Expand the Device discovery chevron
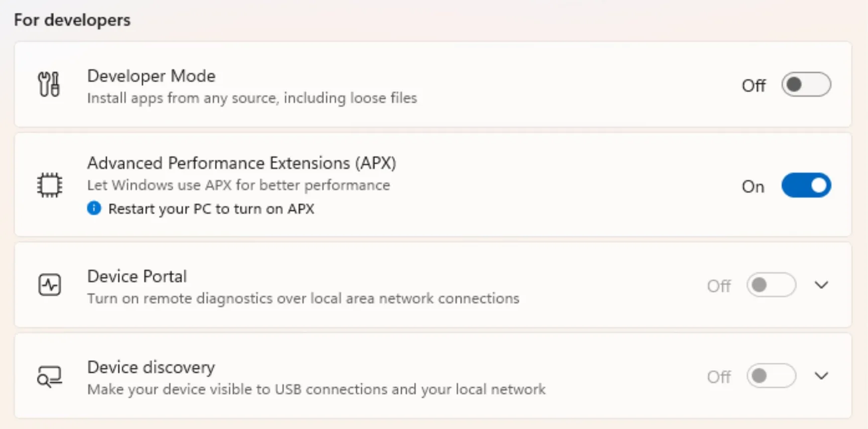The height and width of the screenshot is (429, 868). point(821,376)
